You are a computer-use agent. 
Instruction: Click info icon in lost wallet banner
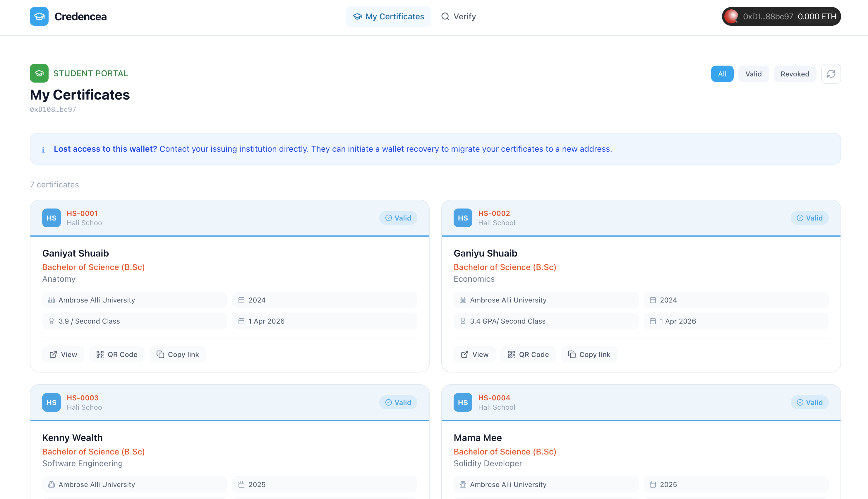[43, 149]
